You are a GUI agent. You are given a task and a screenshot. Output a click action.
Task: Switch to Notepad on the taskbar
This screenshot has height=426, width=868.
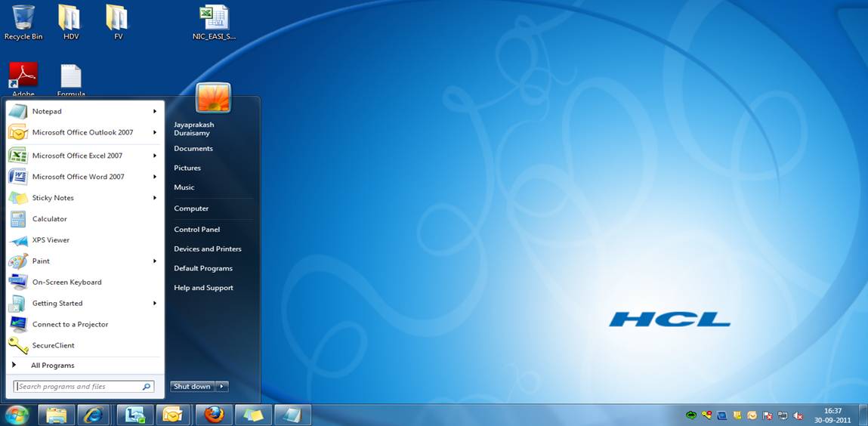pos(293,415)
